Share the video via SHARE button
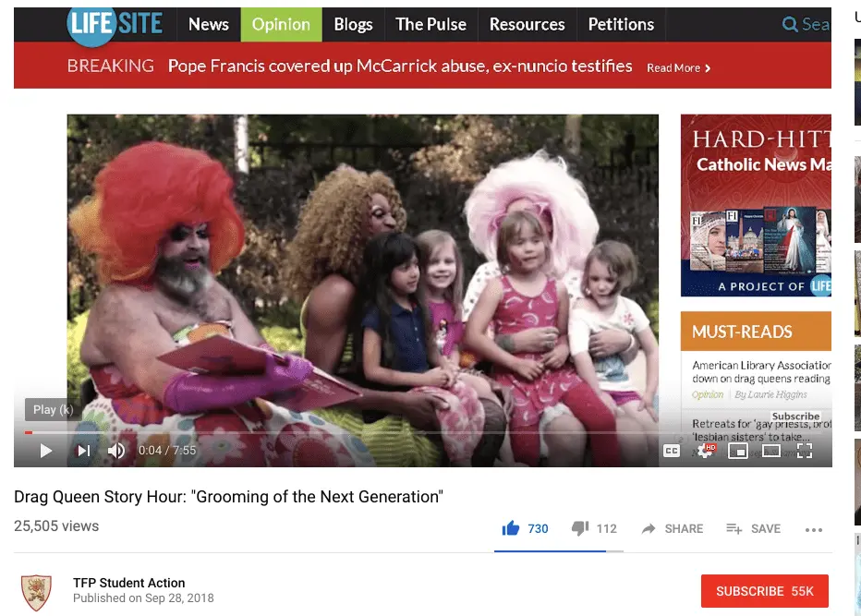The width and height of the screenshot is (861, 616). pyautogui.click(x=673, y=529)
